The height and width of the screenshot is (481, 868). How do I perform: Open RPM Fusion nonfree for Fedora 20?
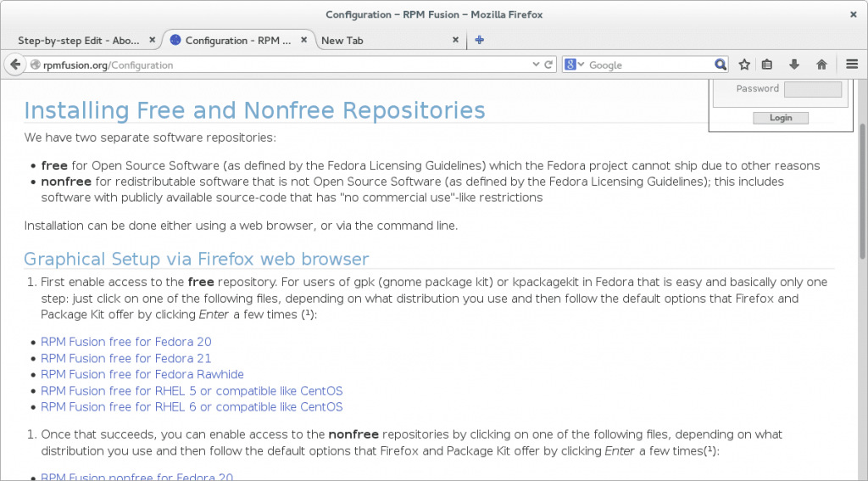point(136,476)
